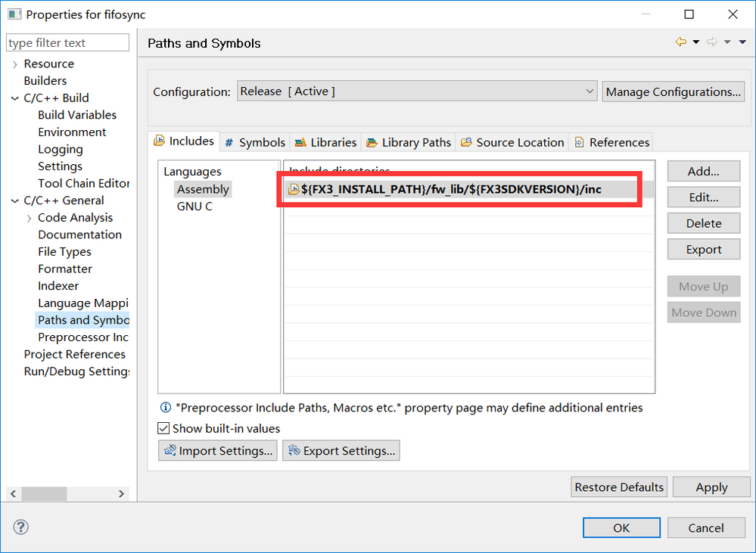This screenshot has height=553, width=756.
Task: Open the view menu triangle in header
Action: [742, 42]
